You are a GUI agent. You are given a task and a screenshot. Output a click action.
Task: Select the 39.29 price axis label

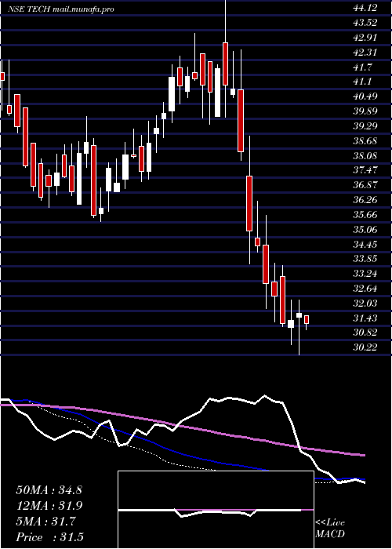tap(365, 126)
